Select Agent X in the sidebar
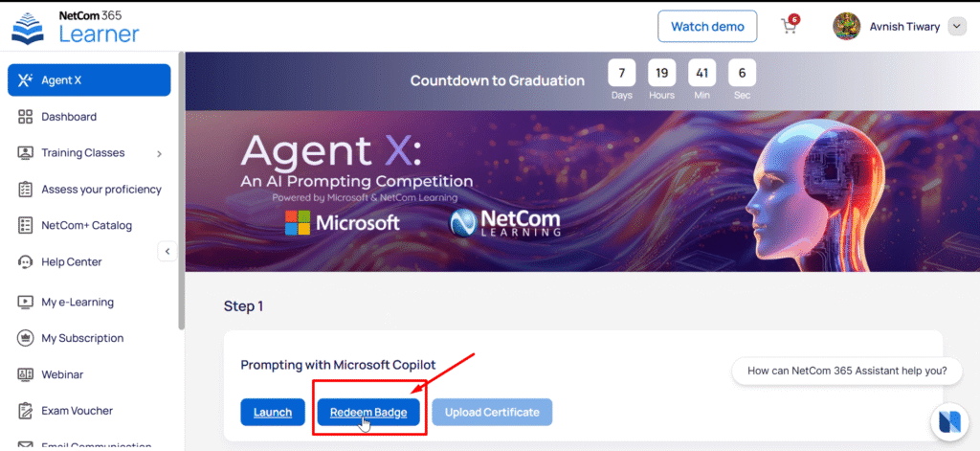This screenshot has height=451, width=980. [x=89, y=80]
